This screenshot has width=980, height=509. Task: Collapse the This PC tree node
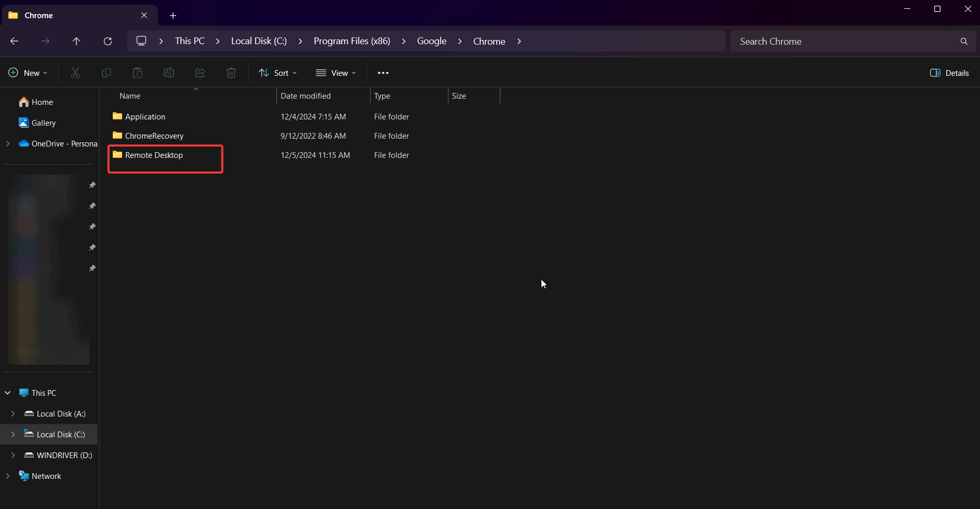point(8,393)
